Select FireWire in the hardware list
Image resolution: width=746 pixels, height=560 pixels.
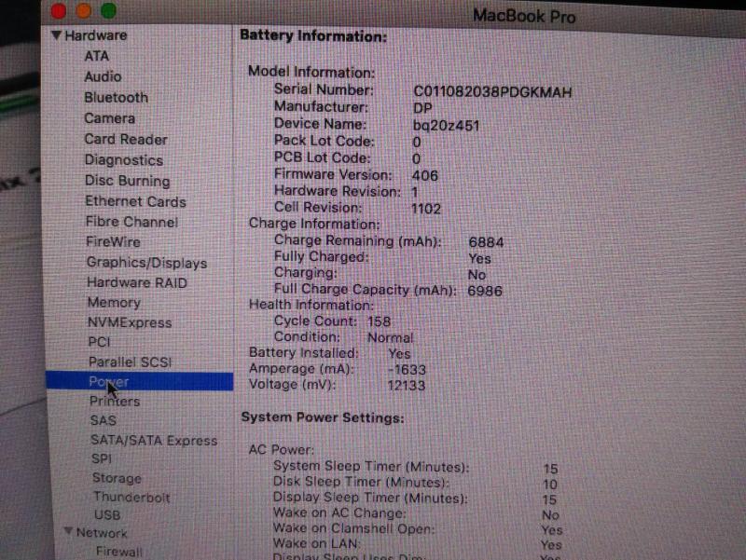(113, 242)
